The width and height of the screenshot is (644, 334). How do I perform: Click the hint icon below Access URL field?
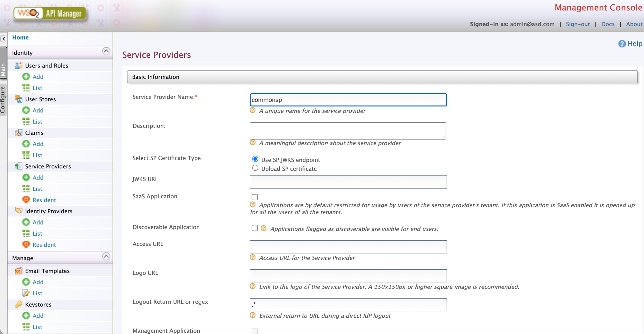pyautogui.click(x=253, y=257)
